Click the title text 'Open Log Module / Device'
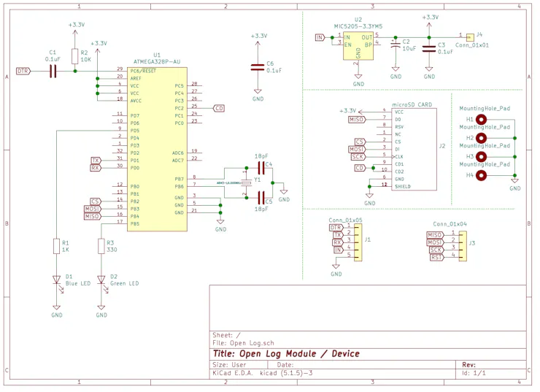 [286, 354]
